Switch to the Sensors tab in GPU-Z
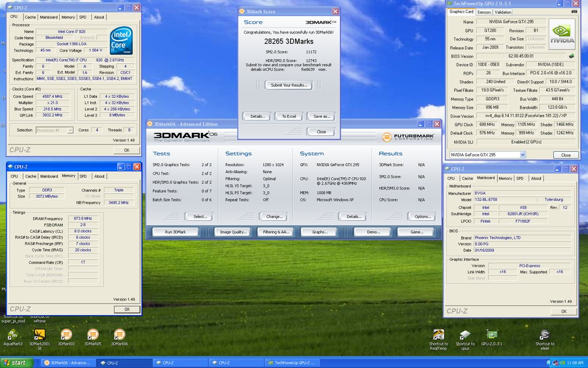Image resolution: width=588 pixels, height=368 pixels. pyautogui.click(x=483, y=12)
